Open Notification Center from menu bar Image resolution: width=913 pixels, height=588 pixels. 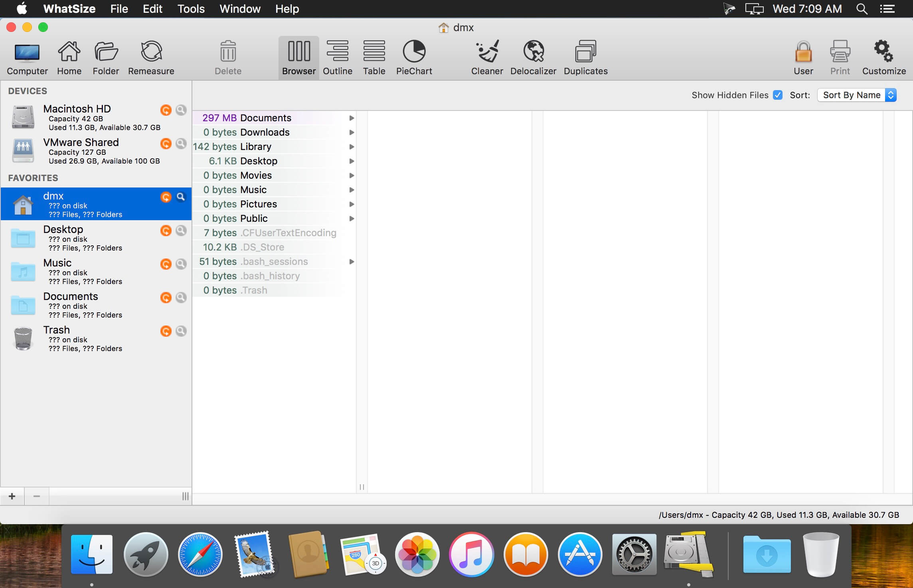(887, 9)
